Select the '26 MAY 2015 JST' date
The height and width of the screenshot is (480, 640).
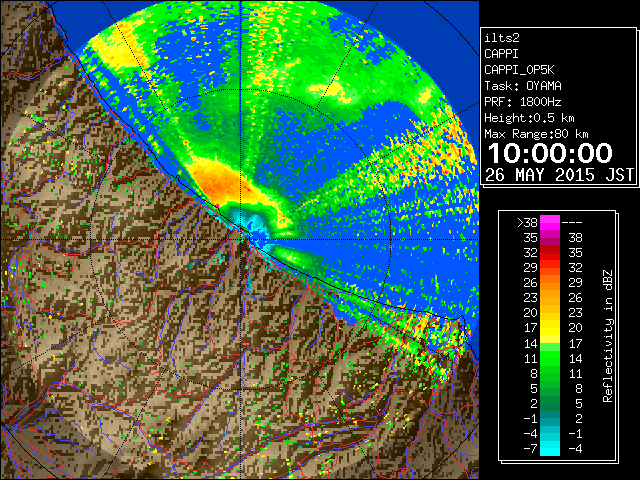click(x=559, y=175)
